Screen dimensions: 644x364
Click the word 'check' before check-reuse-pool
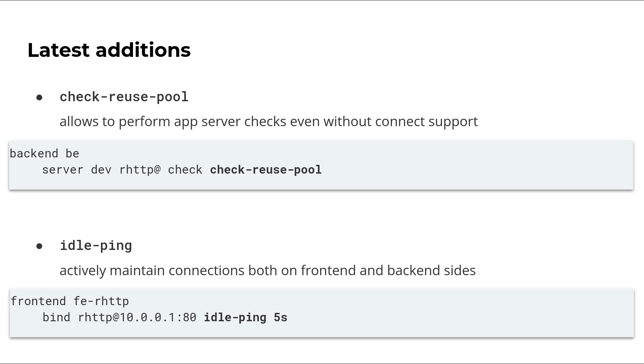click(x=185, y=170)
